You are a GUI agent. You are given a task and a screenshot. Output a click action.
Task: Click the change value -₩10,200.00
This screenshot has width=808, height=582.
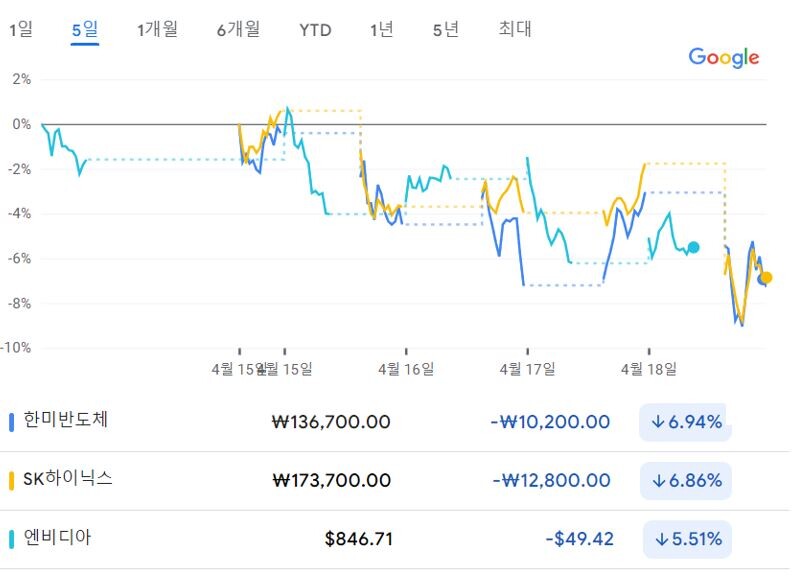550,422
